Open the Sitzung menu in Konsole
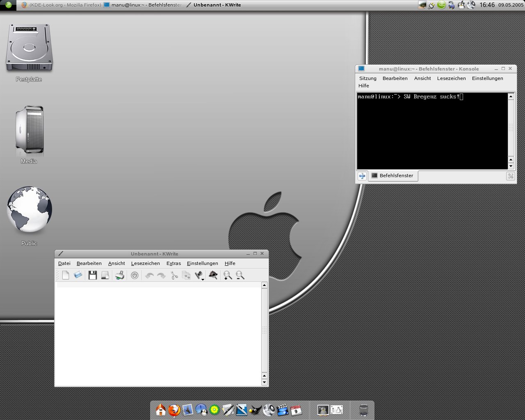The width and height of the screenshot is (525, 420). tap(368, 78)
